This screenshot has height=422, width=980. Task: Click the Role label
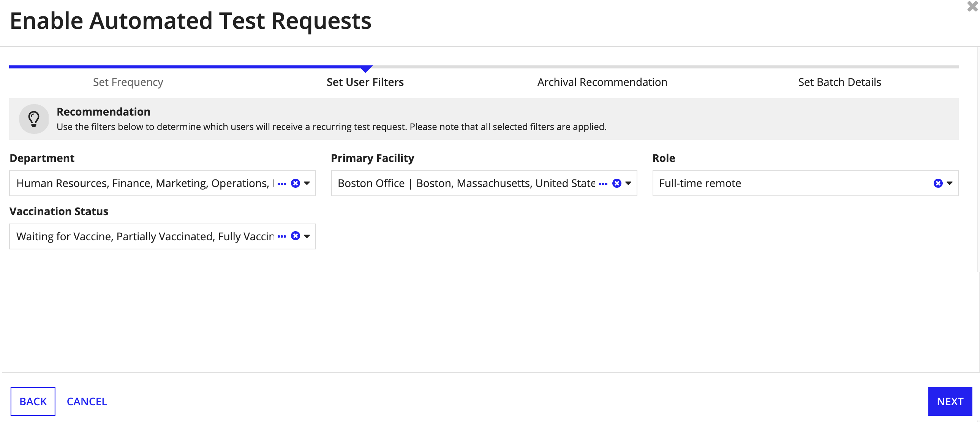[x=664, y=158]
